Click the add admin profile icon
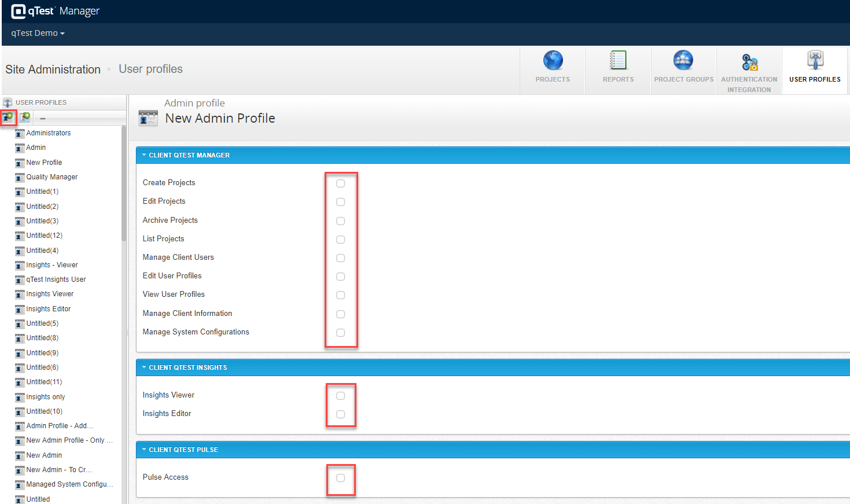The height and width of the screenshot is (504, 850). click(8, 117)
